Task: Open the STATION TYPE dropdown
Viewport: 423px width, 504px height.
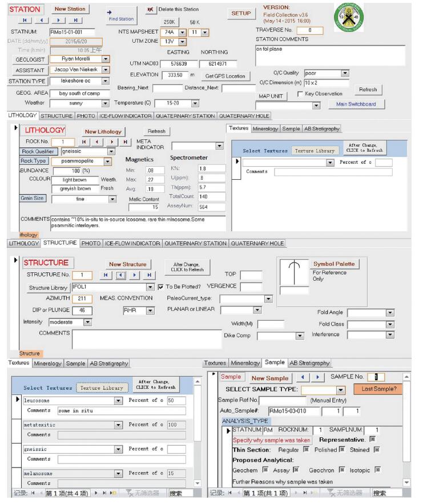Action: pyautogui.click(x=106, y=80)
